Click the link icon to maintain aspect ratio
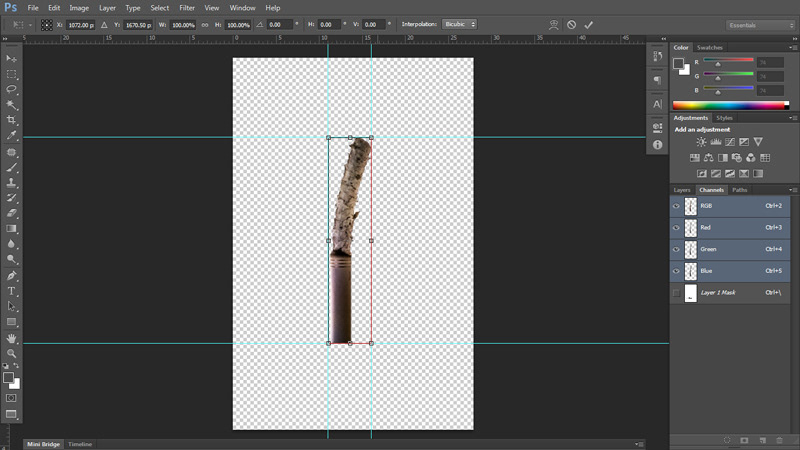The height and width of the screenshot is (450, 800). pyautogui.click(x=205, y=24)
